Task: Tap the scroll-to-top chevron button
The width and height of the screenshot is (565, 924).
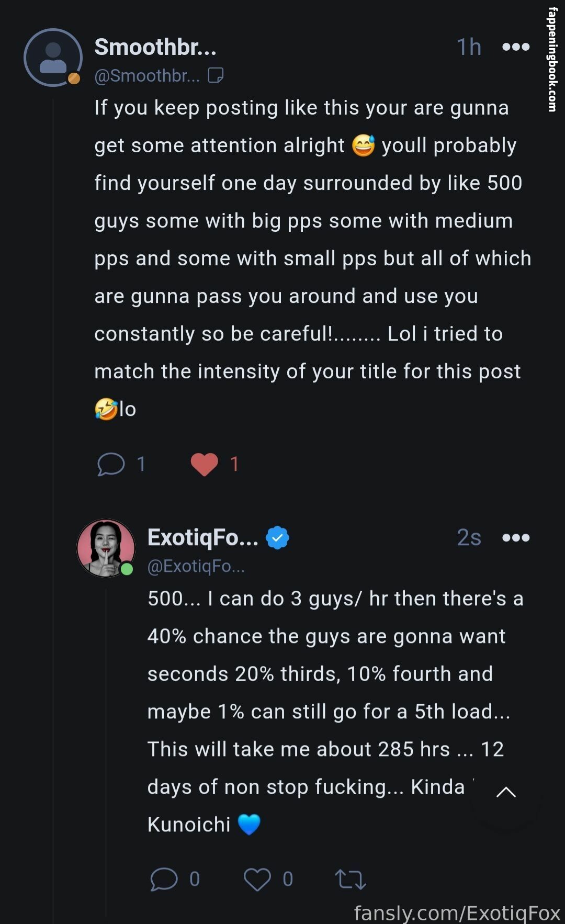Action: pyautogui.click(x=505, y=792)
